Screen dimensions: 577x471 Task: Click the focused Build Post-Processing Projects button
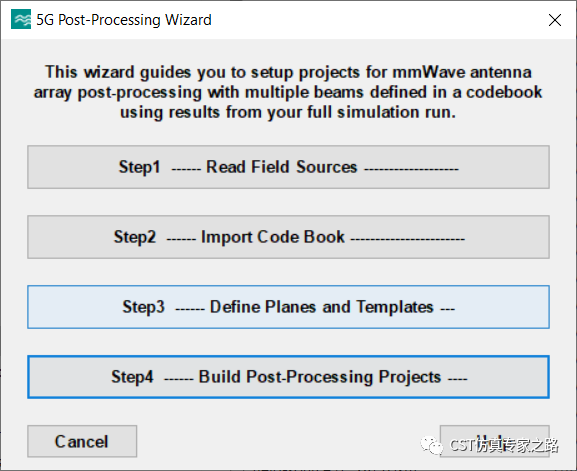[x=288, y=377]
